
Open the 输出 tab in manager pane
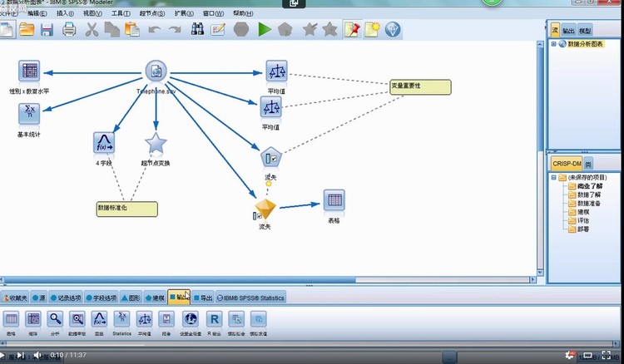click(568, 31)
